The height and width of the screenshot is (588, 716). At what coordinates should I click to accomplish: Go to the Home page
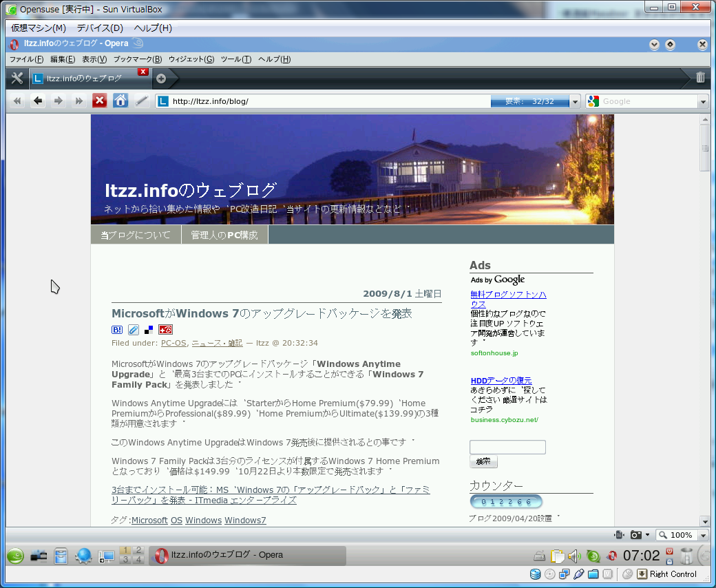coord(120,101)
